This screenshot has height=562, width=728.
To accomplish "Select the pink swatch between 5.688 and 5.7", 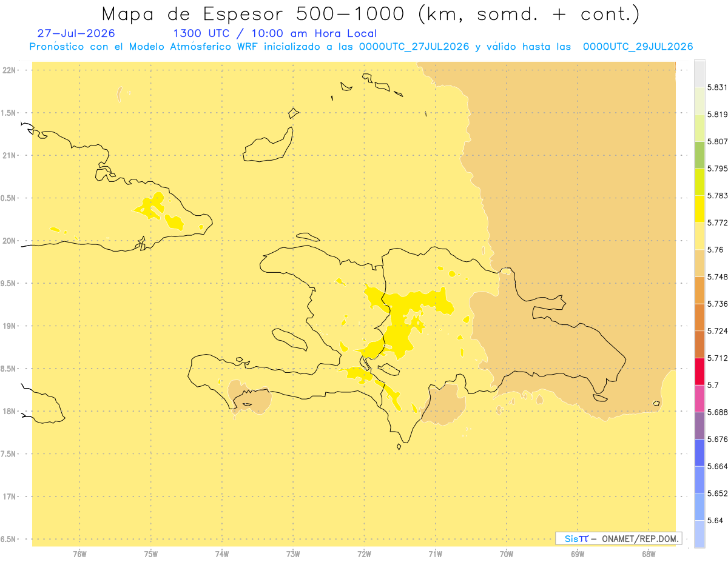I will tap(699, 398).
